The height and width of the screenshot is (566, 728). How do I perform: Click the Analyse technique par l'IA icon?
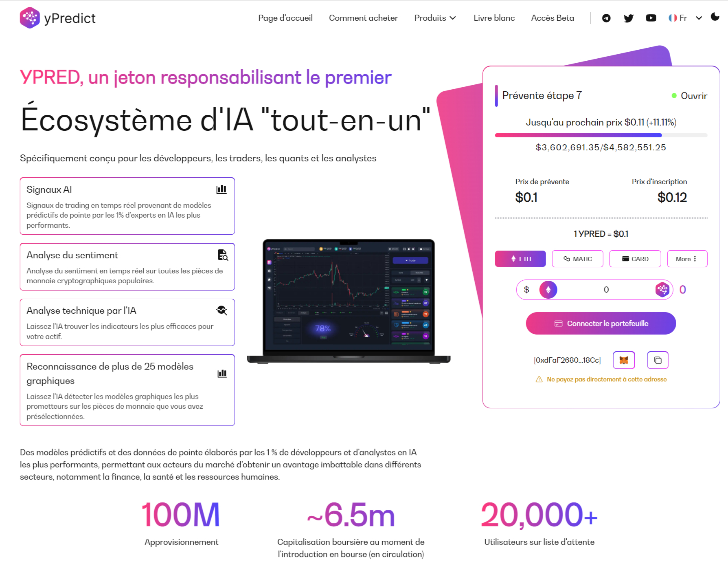pyautogui.click(x=221, y=311)
